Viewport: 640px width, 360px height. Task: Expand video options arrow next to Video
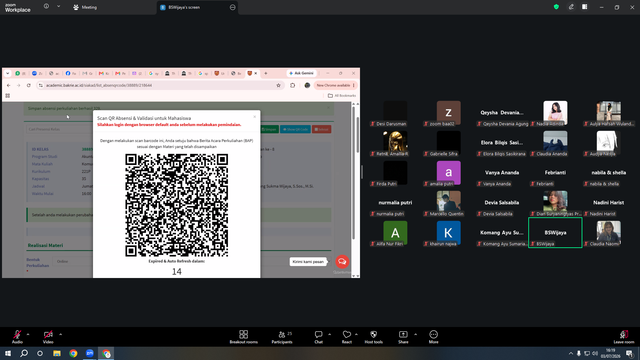pyautogui.click(x=60, y=334)
